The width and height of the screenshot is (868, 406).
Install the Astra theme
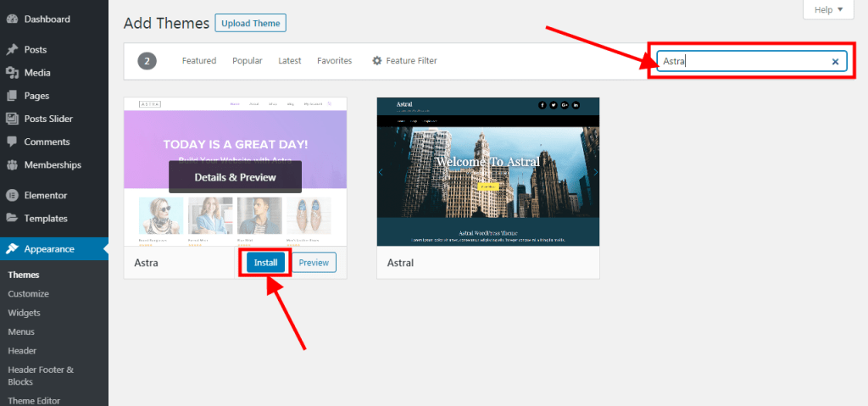(x=265, y=263)
